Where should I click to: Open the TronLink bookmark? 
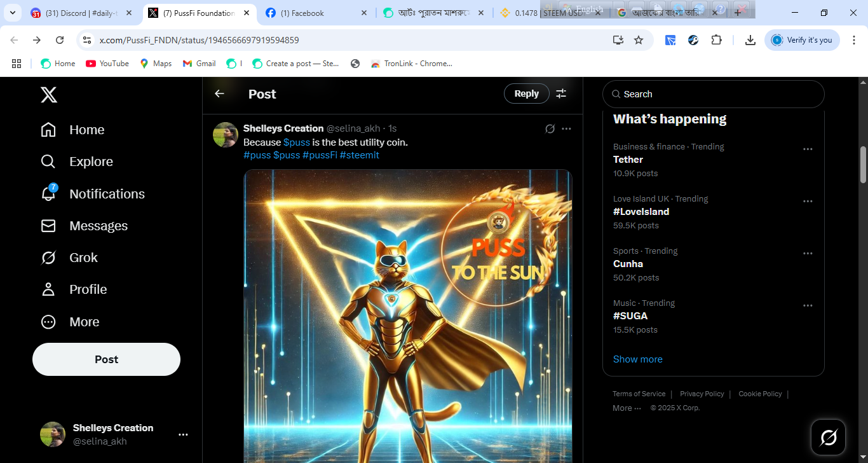click(x=412, y=64)
